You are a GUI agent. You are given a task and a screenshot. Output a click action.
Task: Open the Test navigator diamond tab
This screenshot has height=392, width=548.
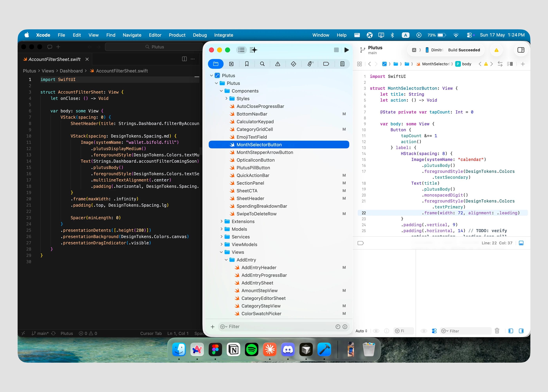[293, 64]
